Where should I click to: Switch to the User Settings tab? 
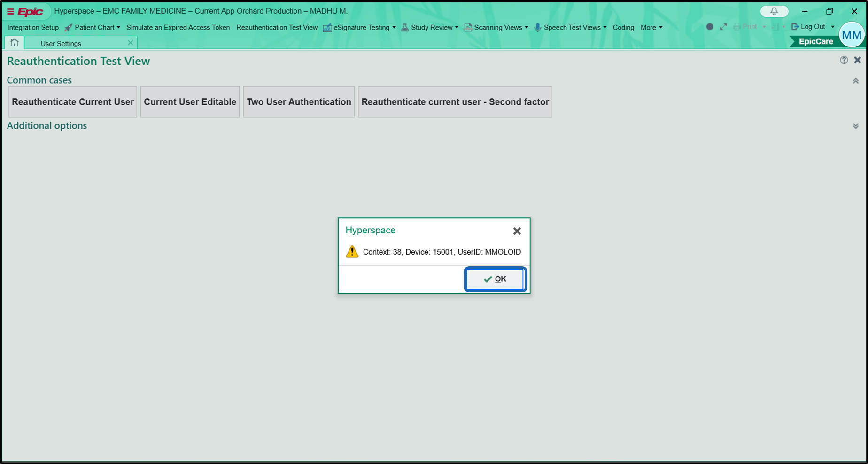(81, 43)
